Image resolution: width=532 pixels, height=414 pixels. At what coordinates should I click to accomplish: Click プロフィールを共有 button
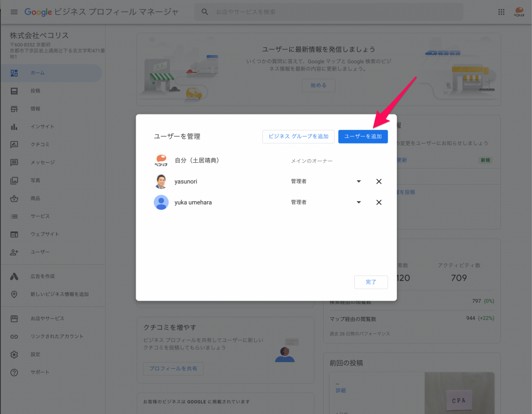[173, 369]
